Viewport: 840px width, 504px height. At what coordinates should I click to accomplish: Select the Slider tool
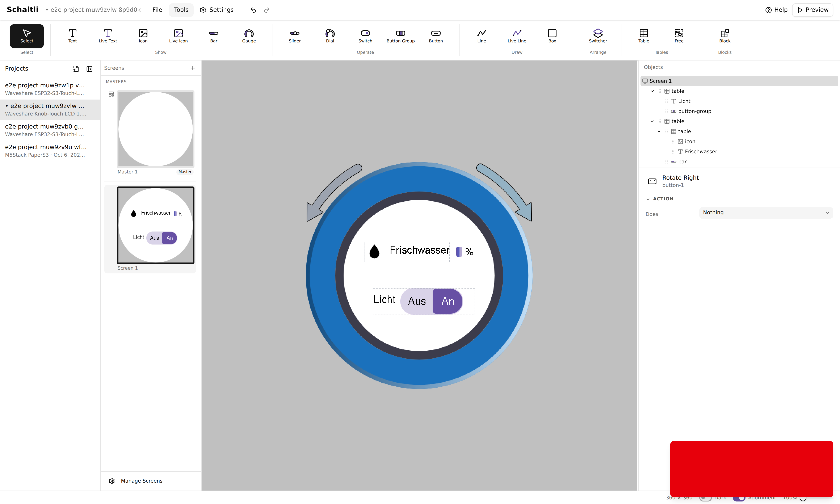click(295, 36)
